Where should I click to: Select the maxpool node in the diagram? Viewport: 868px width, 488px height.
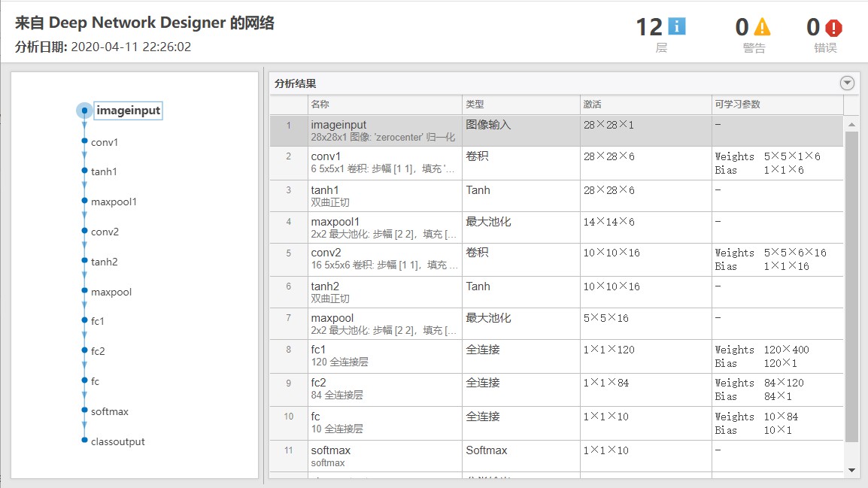pos(110,291)
